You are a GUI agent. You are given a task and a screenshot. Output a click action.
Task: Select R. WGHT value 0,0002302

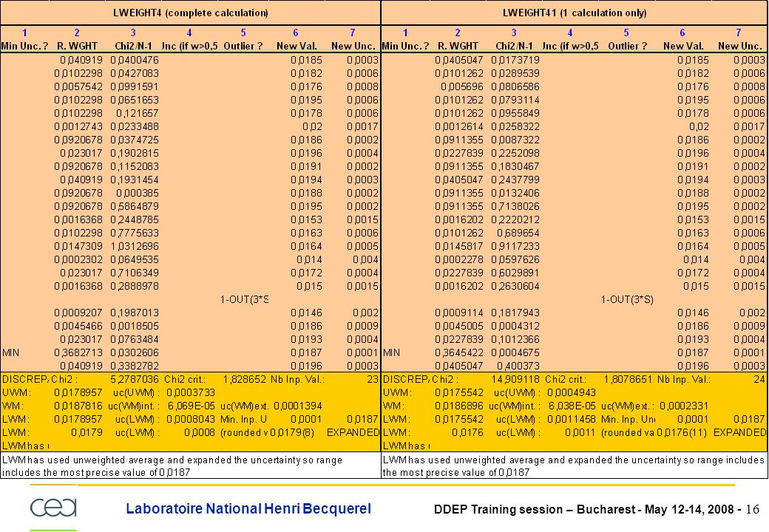[x=78, y=259]
